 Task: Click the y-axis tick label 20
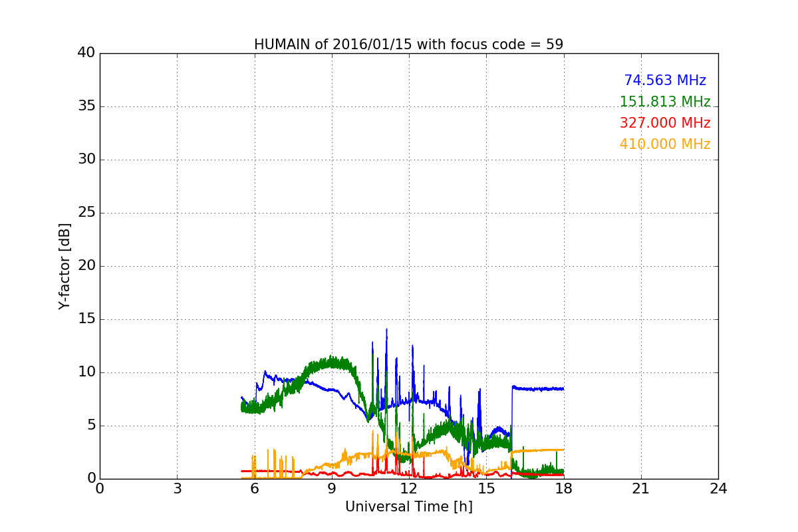[86, 266]
